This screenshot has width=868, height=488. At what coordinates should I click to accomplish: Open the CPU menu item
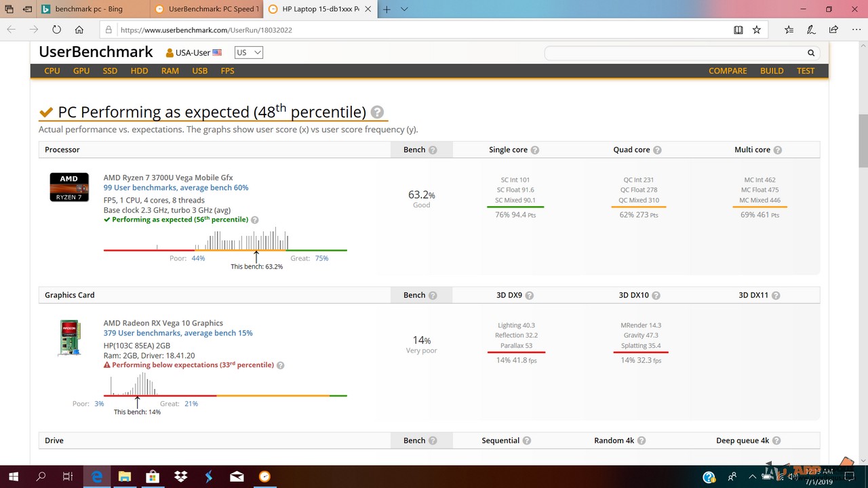[52, 70]
